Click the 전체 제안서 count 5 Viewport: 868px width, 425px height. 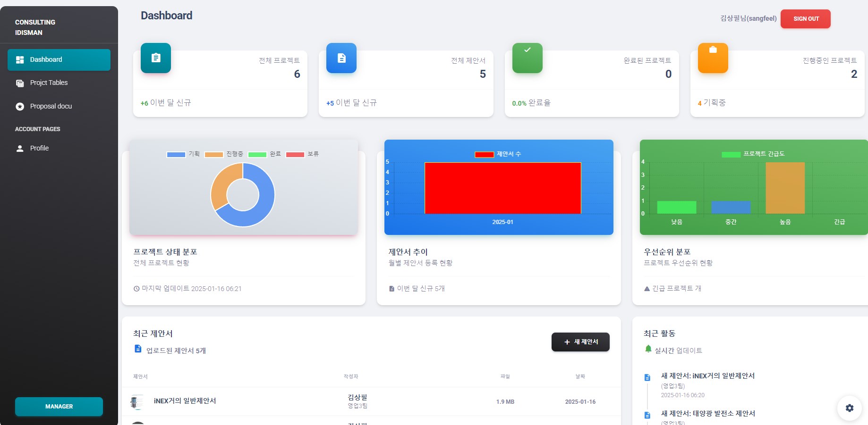(x=483, y=74)
